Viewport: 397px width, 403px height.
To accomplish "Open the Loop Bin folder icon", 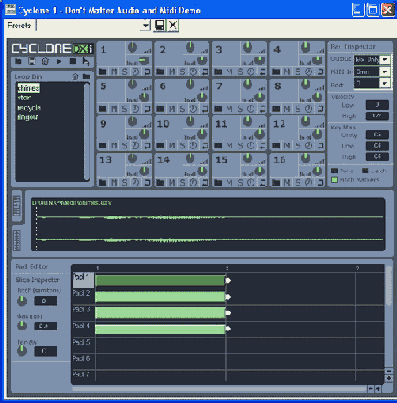I will pos(87,77).
